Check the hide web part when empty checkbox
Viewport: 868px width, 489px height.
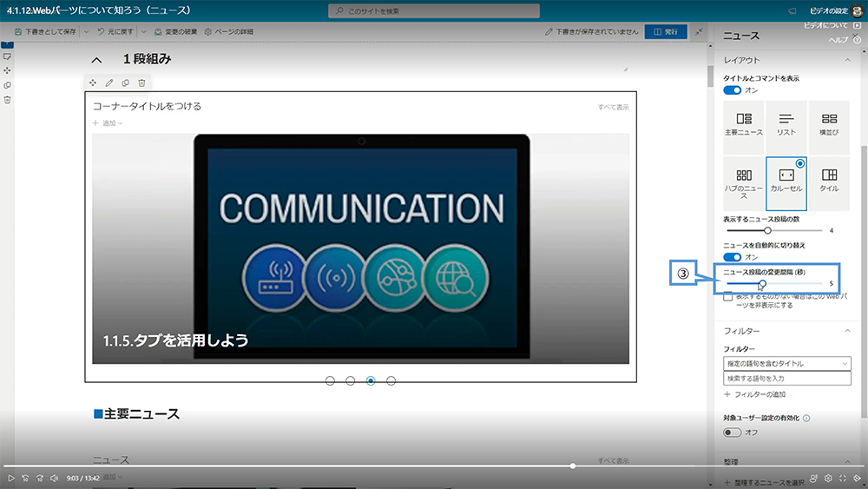(x=728, y=297)
